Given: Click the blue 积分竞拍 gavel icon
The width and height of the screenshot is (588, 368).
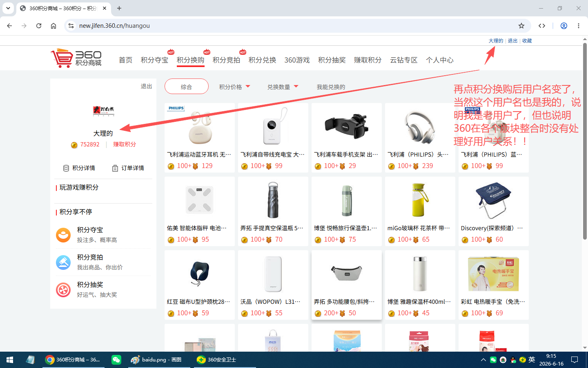Looking at the screenshot, I should pyautogui.click(x=63, y=263).
